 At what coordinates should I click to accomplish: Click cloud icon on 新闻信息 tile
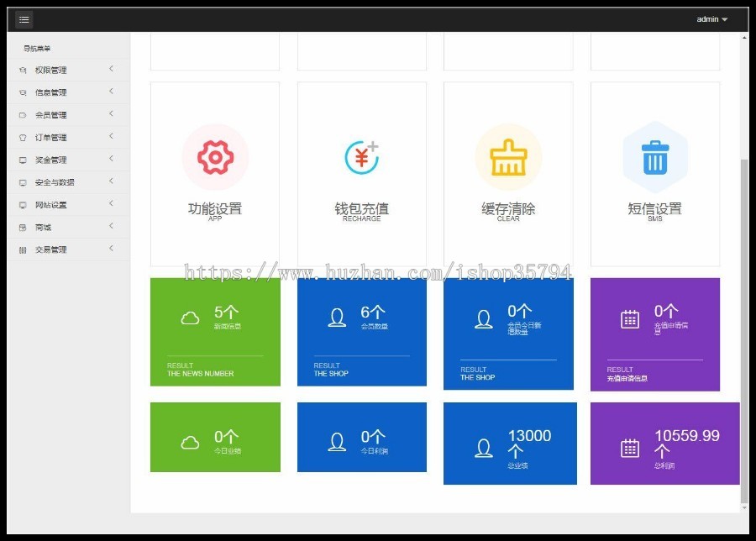pos(190,318)
